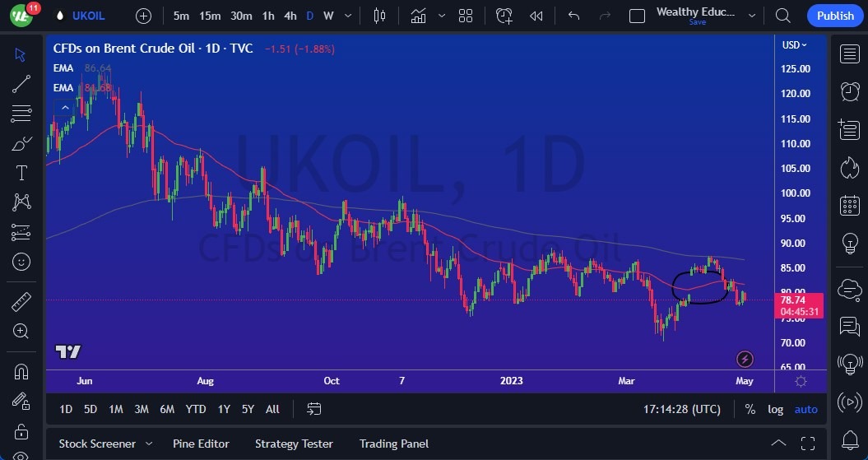
Task: Undo the last chart action
Action: [x=574, y=16]
